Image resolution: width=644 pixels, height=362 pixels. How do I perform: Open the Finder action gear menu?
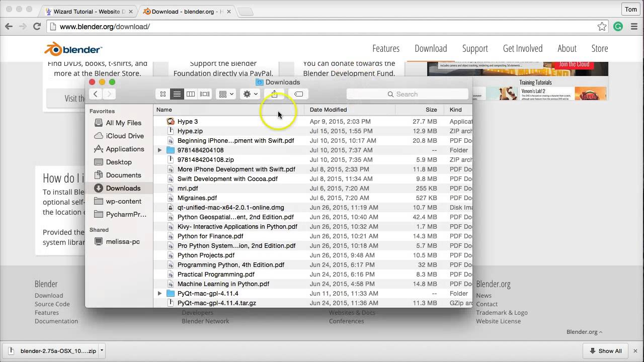pos(250,94)
